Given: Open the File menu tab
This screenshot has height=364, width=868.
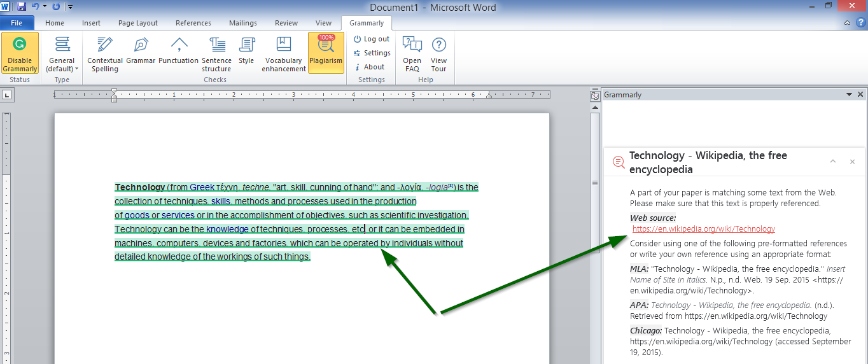Looking at the screenshot, I should point(17,23).
